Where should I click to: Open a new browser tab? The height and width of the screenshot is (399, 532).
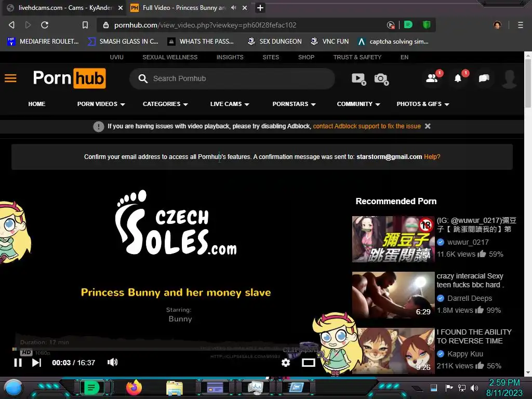(260, 7)
